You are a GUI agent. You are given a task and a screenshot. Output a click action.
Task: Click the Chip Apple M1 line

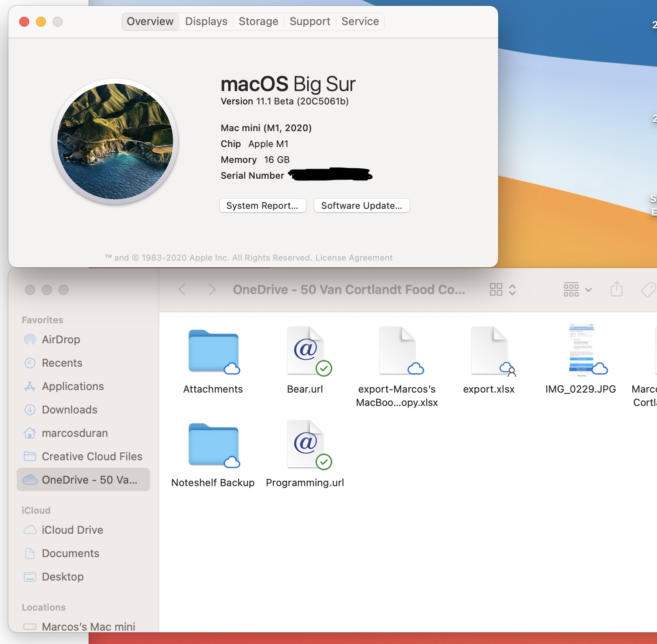click(255, 144)
